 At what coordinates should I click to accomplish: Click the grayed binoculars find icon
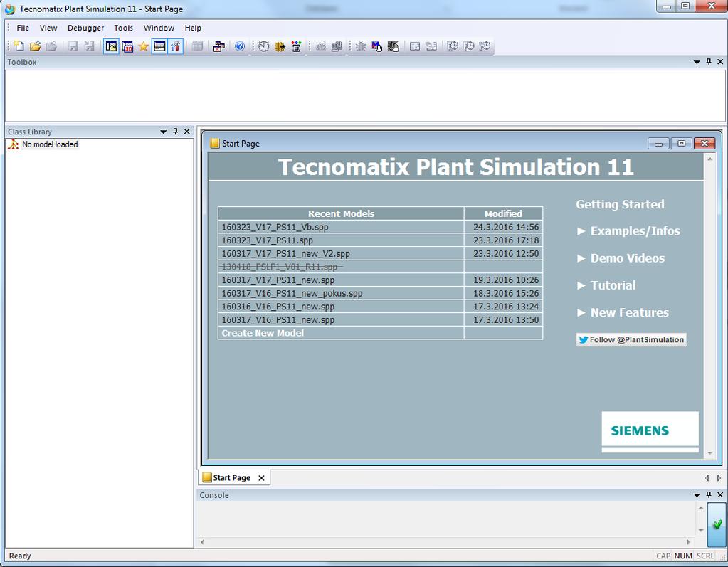321,46
